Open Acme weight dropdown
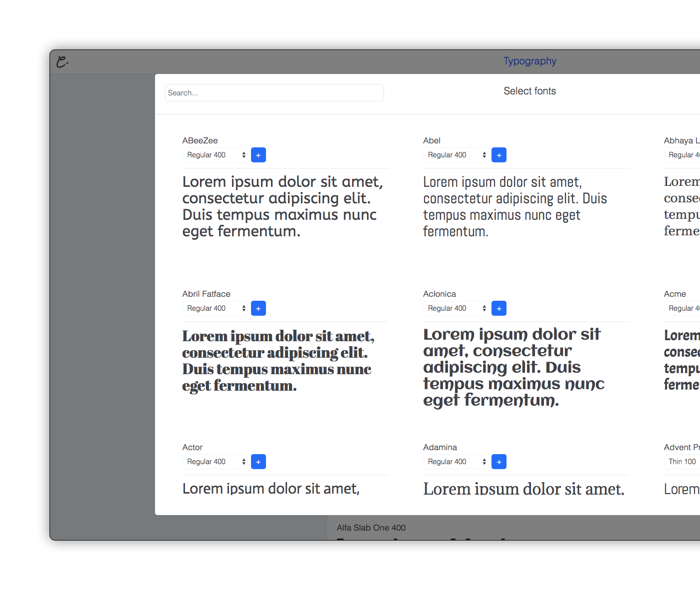The width and height of the screenshot is (700, 590). [682, 308]
